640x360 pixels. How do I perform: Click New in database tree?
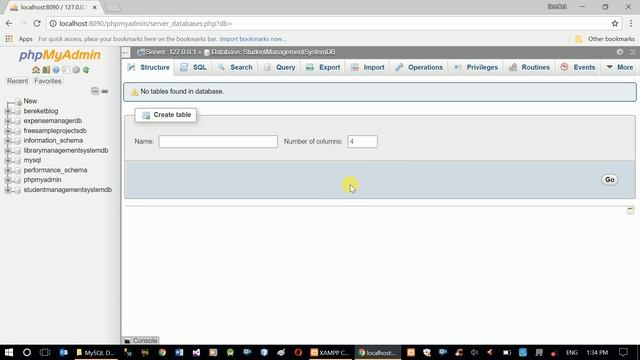tap(30, 101)
